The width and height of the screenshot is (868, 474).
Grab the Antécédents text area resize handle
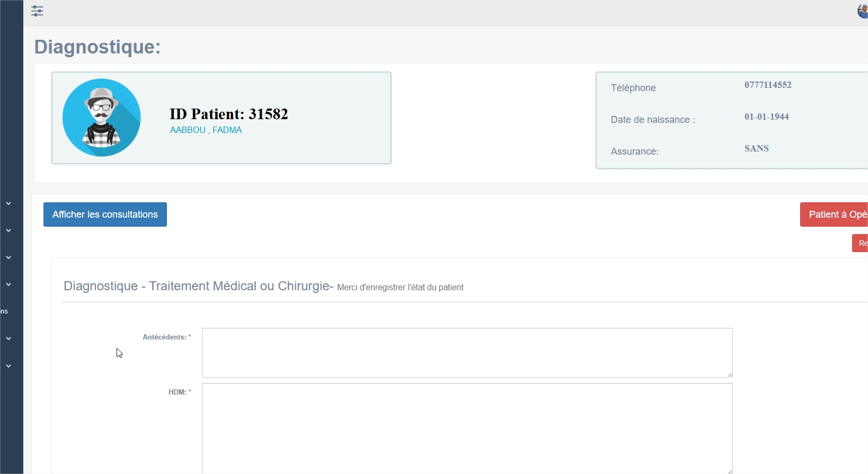tap(730, 374)
